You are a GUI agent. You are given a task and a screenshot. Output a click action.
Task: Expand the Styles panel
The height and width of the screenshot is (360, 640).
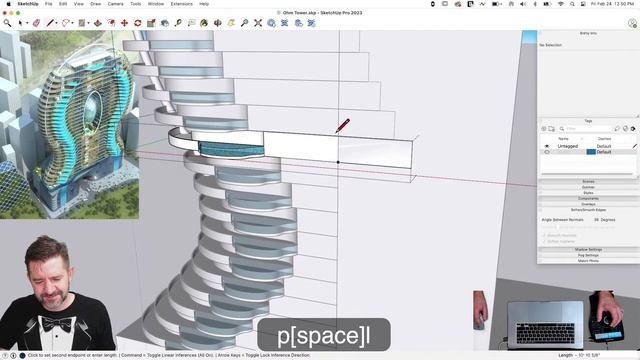tap(588, 193)
